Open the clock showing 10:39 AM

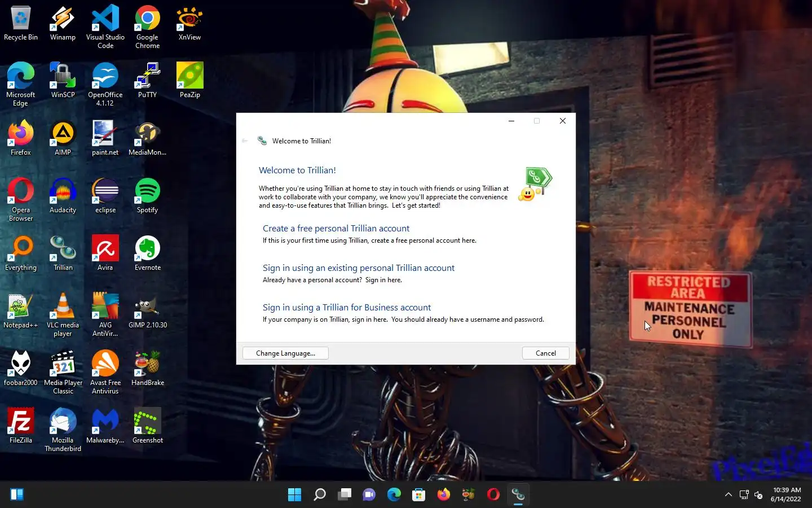click(x=786, y=494)
